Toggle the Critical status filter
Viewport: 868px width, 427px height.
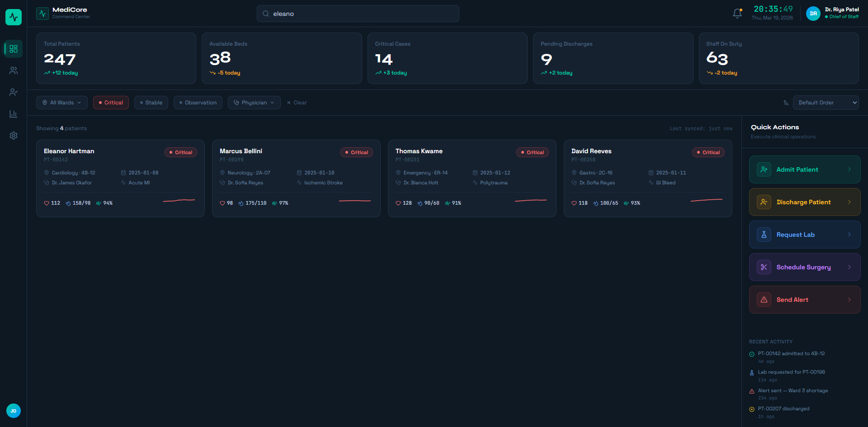pos(111,103)
